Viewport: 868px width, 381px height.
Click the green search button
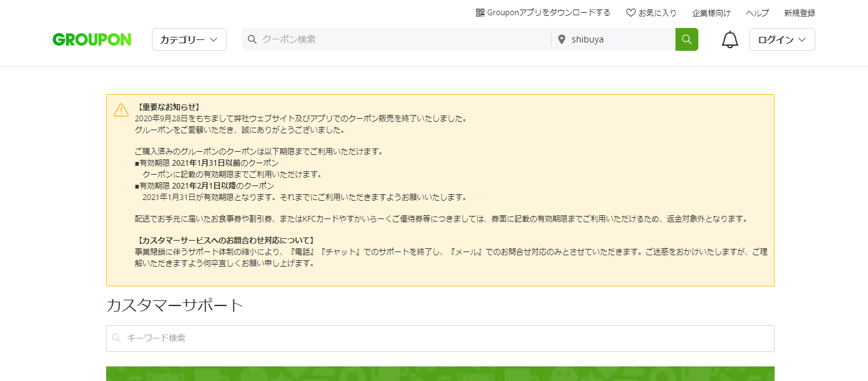point(687,39)
